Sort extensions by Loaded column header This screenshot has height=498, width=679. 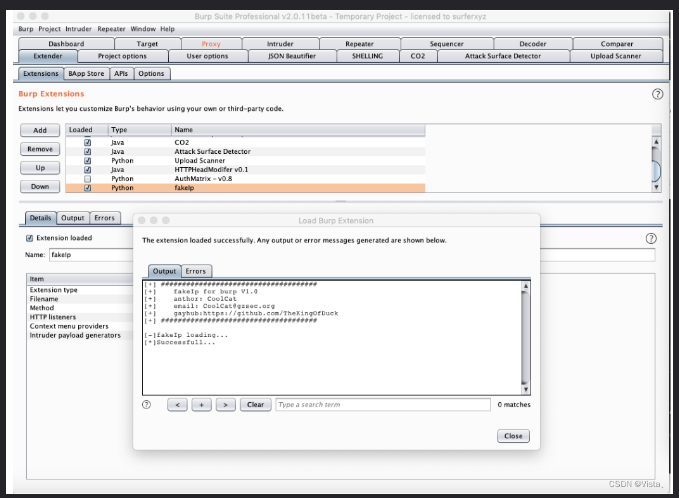(87, 129)
